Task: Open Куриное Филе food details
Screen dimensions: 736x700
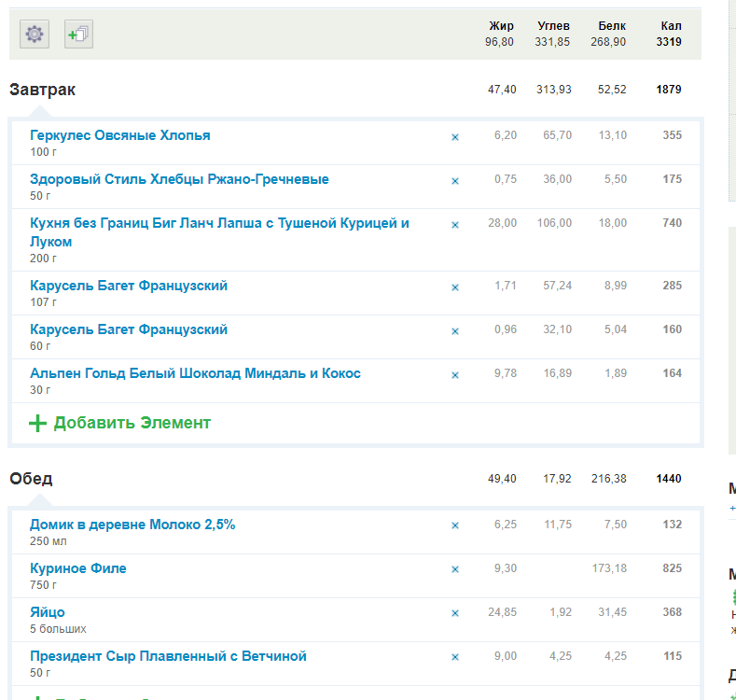Action: coord(78,568)
